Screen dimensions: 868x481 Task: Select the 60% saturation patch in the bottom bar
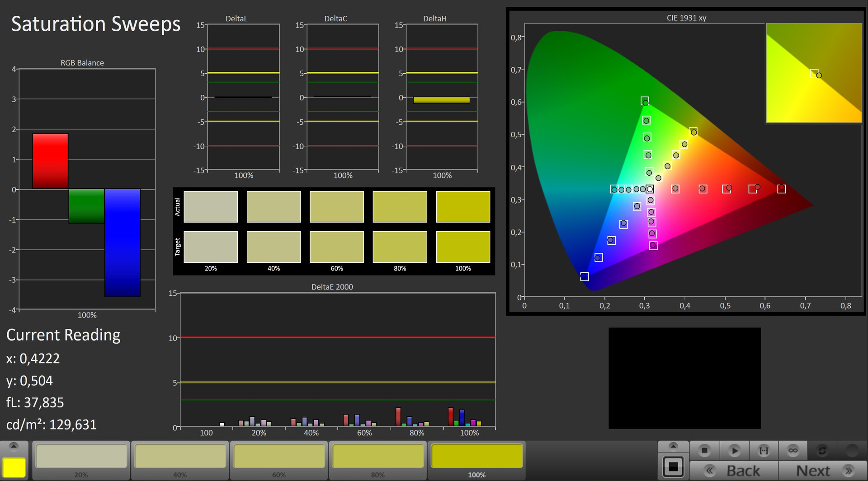(279, 460)
